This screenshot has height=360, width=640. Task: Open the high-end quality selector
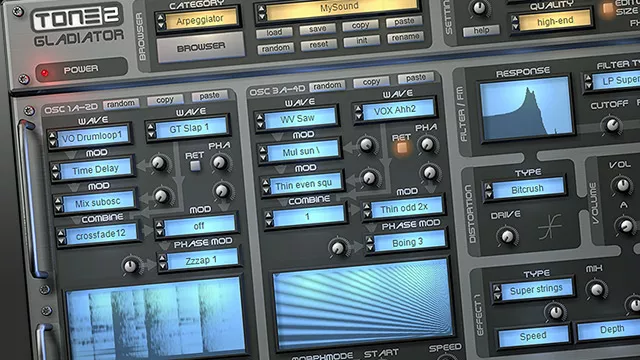pyautogui.click(x=552, y=21)
